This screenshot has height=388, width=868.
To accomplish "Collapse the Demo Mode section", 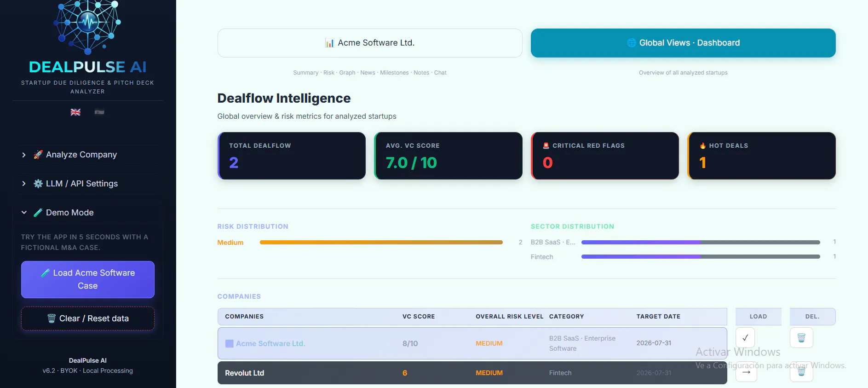I will [x=87, y=213].
